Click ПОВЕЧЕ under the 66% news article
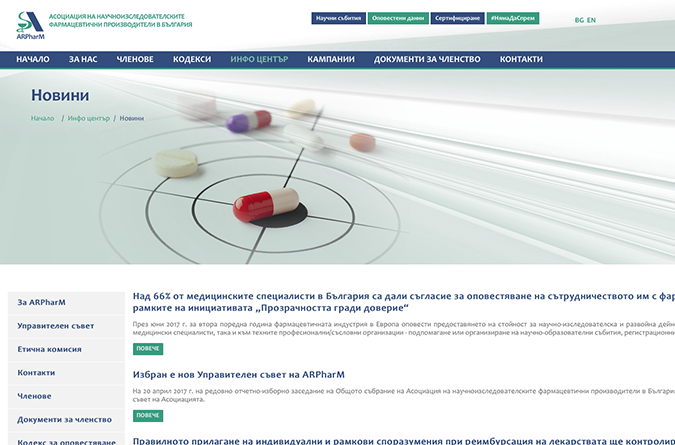The height and width of the screenshot is (445, 675). (148, 349)
